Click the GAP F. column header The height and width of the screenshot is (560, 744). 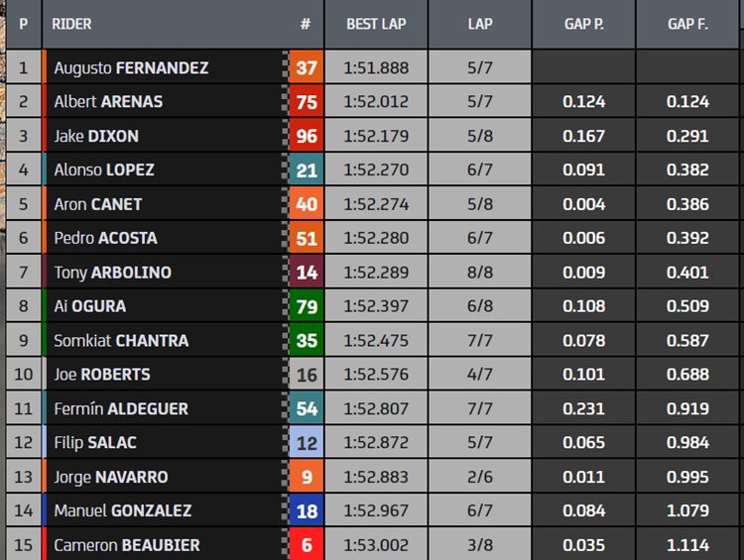687,24
